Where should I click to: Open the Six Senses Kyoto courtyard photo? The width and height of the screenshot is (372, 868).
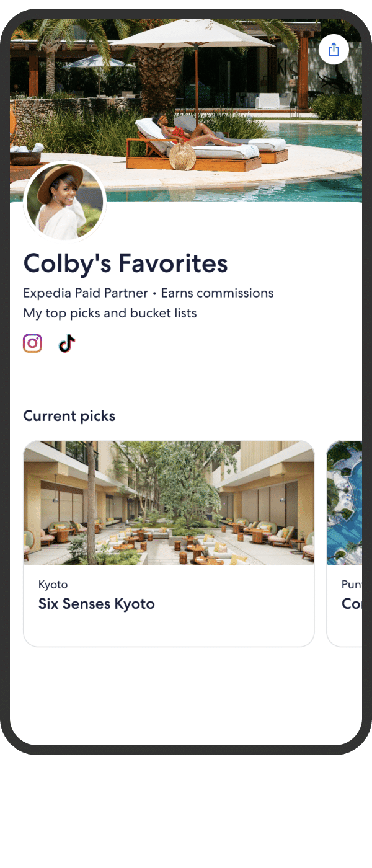169,503
